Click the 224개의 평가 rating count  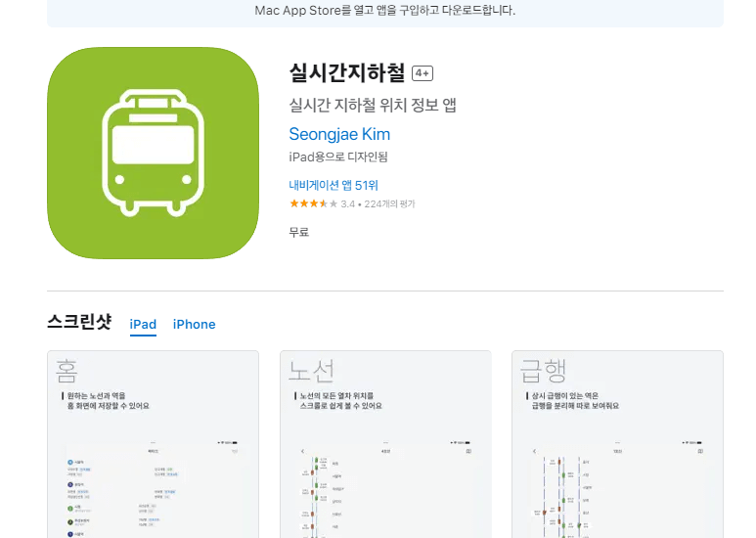pos(389,203)
